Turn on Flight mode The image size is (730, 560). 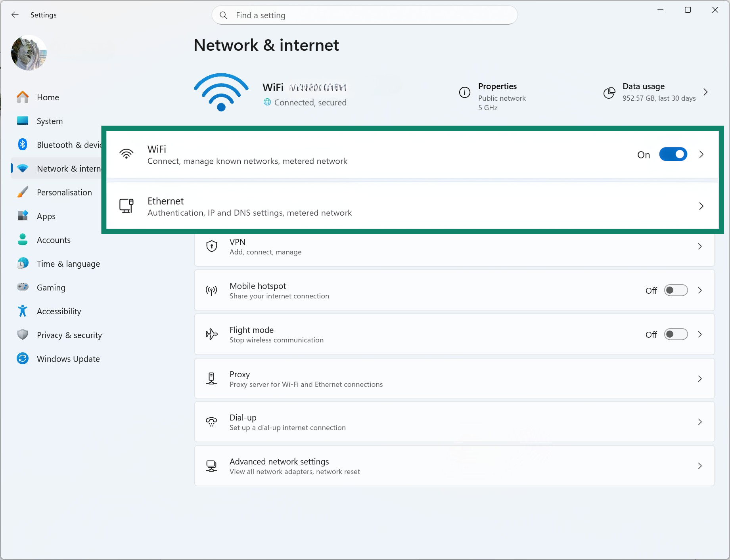click(676, 334)
